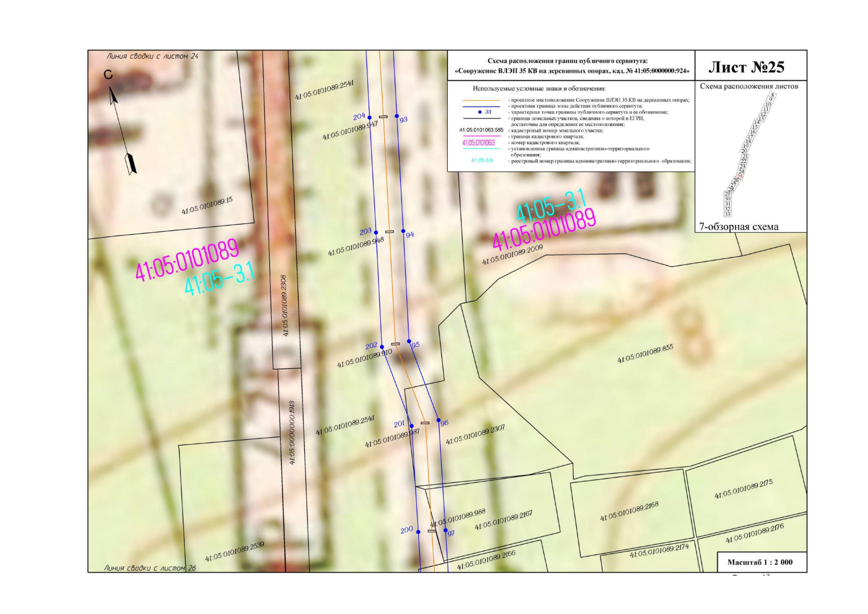Click the Лист №25 title header
This screenshot has height=614, width=868.
746,67
